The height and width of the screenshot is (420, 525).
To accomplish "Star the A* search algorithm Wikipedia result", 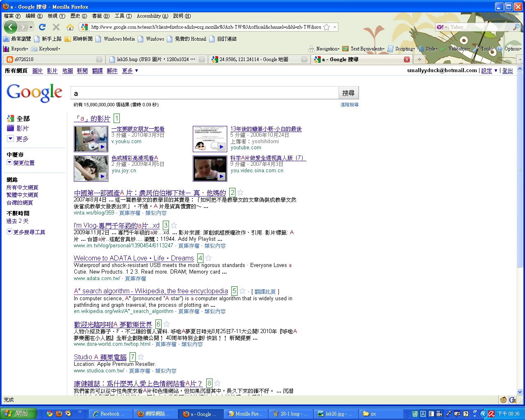I will [242, 291].
